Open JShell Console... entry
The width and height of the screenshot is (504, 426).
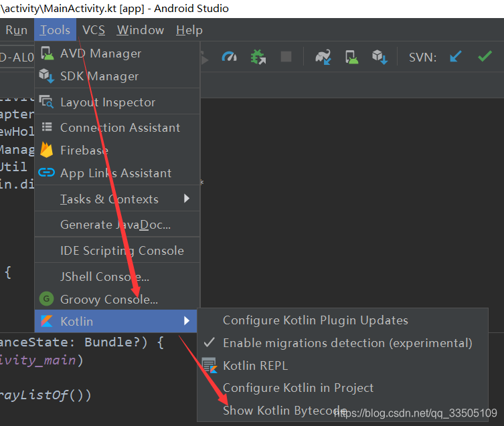click(117, 276)
